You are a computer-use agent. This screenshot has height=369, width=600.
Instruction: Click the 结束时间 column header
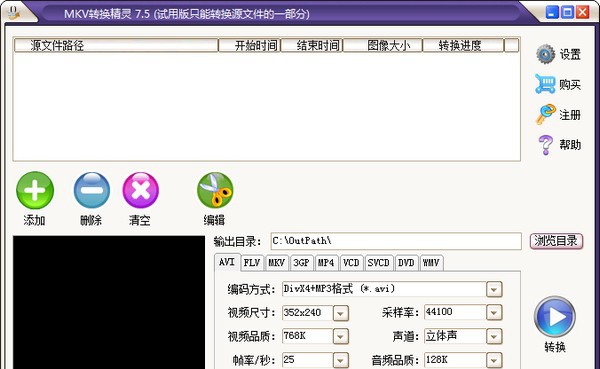[312, 46]
